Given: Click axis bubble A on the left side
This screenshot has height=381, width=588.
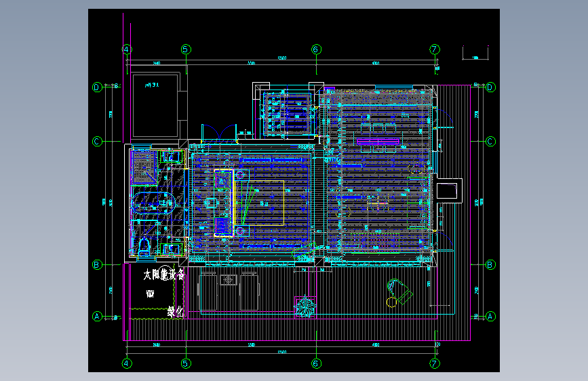Looking at the screenshot, I should pos(97,316).
